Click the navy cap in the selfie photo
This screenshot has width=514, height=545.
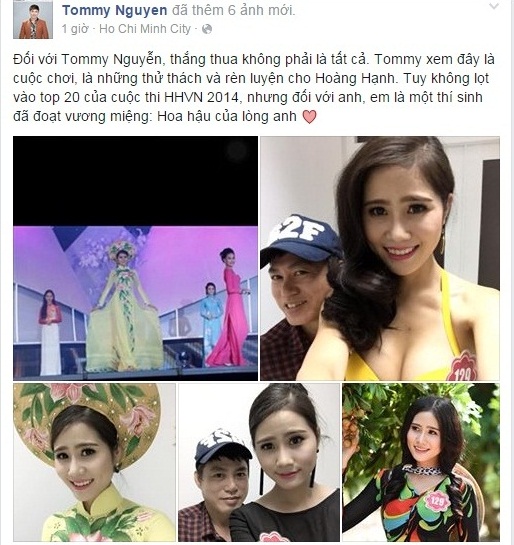[x=301, y=237]
